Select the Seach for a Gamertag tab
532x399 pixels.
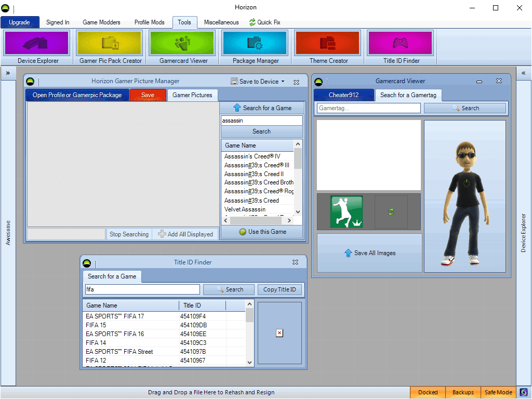[x=408, y=96]
